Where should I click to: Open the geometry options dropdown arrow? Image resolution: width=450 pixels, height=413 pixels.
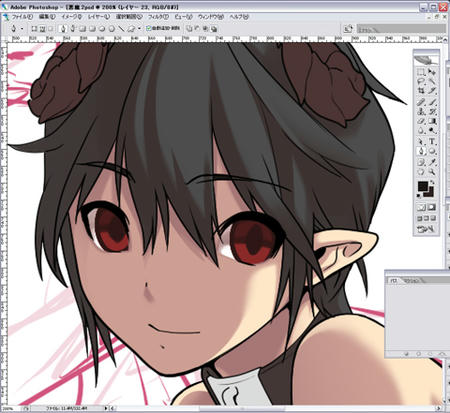(x=139, y=29)
